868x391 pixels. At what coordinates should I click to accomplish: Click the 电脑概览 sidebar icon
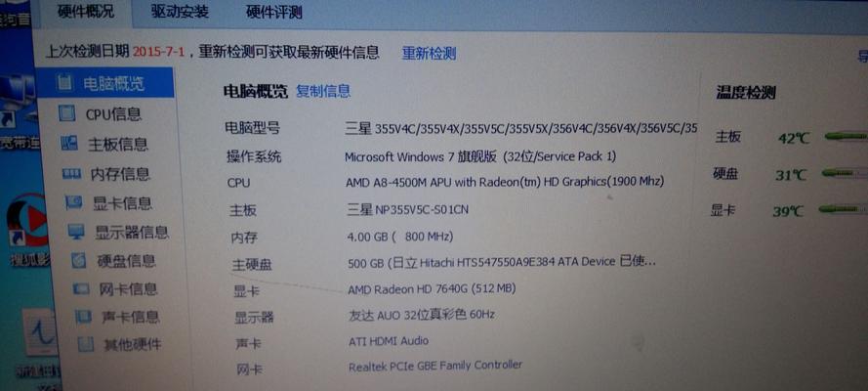(x=65, y=83)
